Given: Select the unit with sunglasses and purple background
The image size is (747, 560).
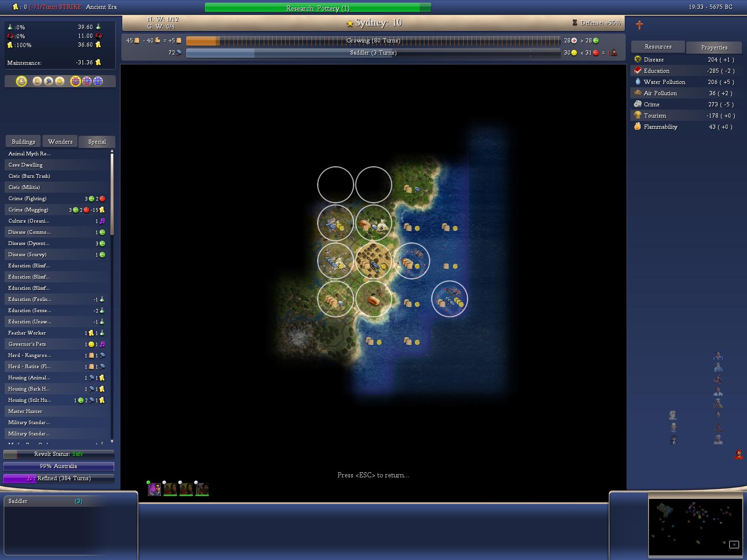Looking at the screenshot, I should (x=155, y=489).
